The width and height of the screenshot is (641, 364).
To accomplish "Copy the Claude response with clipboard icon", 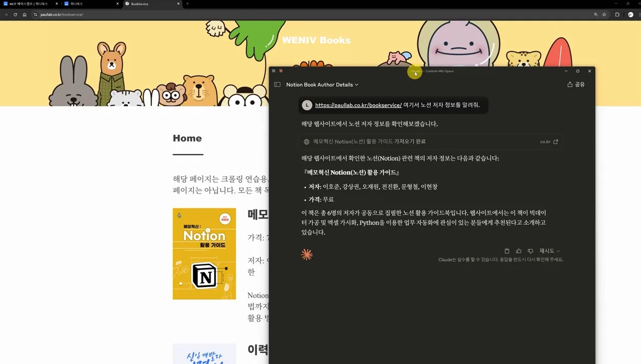I will pyautogui.click(x=507, y=251).
